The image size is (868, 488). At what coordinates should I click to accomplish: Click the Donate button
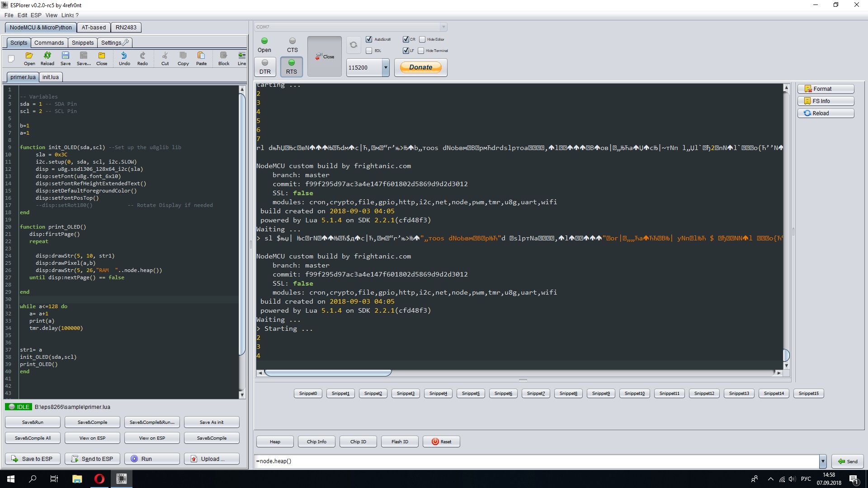click(x=421, y=67)
